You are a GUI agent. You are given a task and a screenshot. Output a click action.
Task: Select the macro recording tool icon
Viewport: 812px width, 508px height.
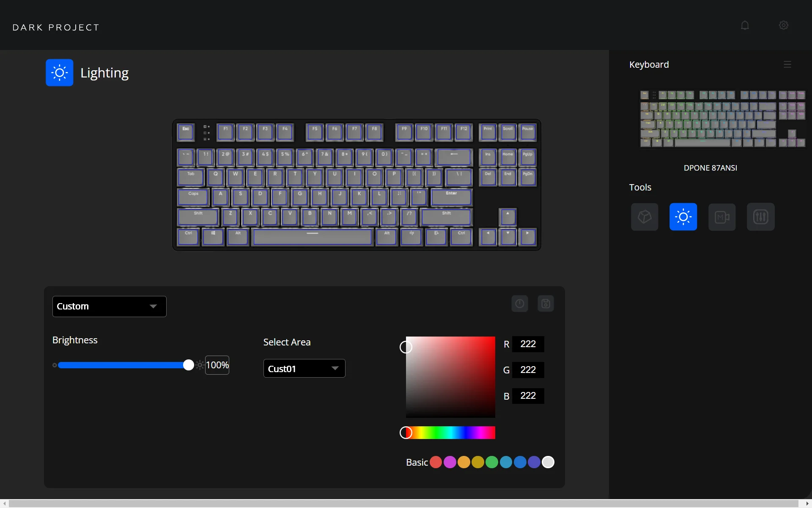tap(721, 217)
